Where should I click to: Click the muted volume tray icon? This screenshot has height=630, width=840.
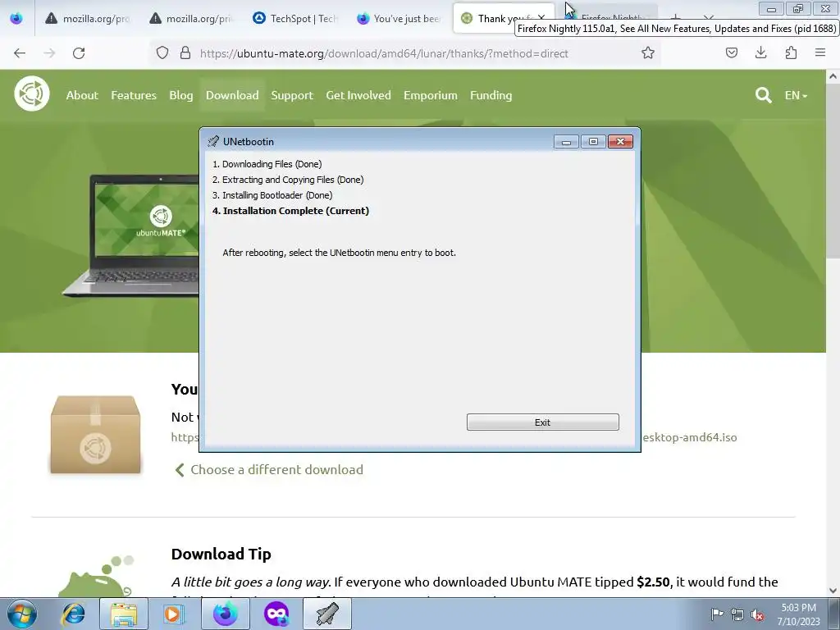click(757, 614)
